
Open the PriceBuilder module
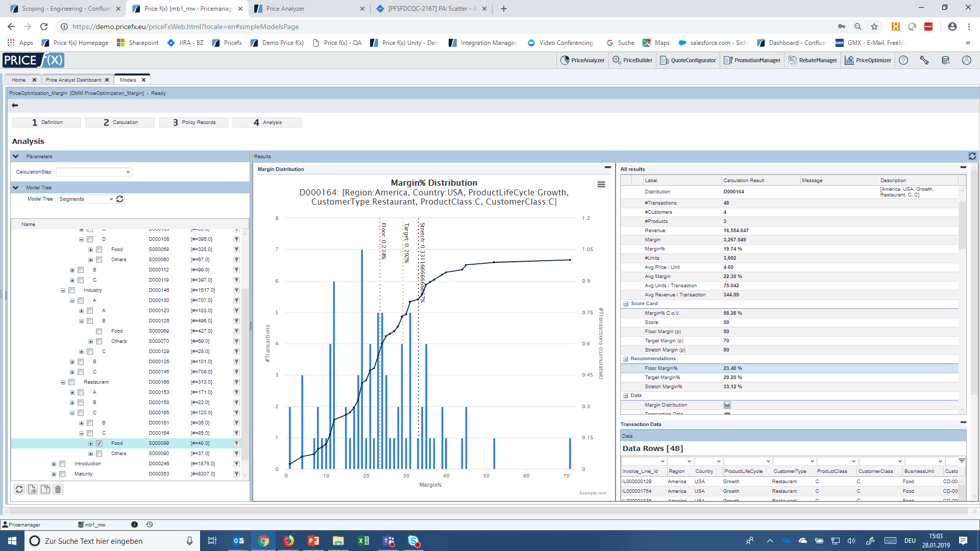[x=632, y=60]
